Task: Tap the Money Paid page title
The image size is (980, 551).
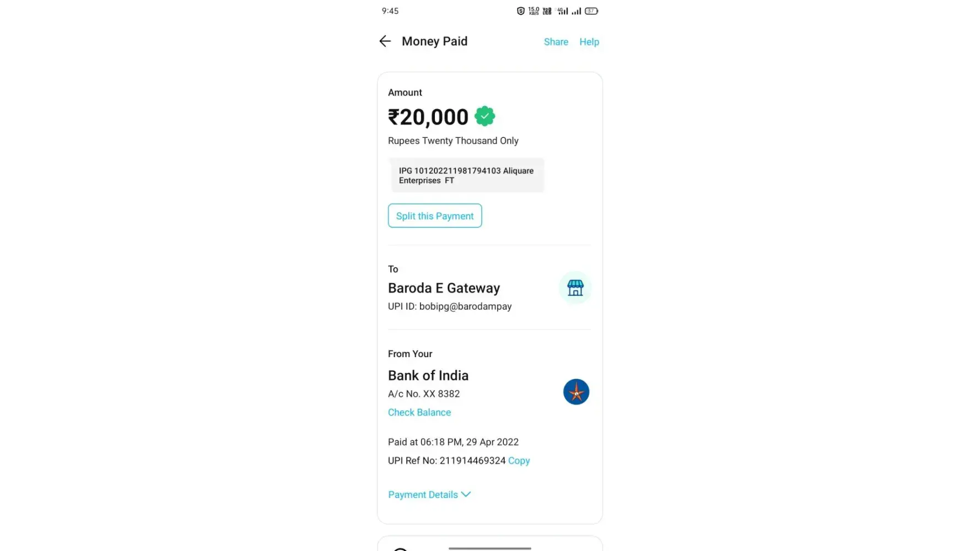Action: (434, 41)
